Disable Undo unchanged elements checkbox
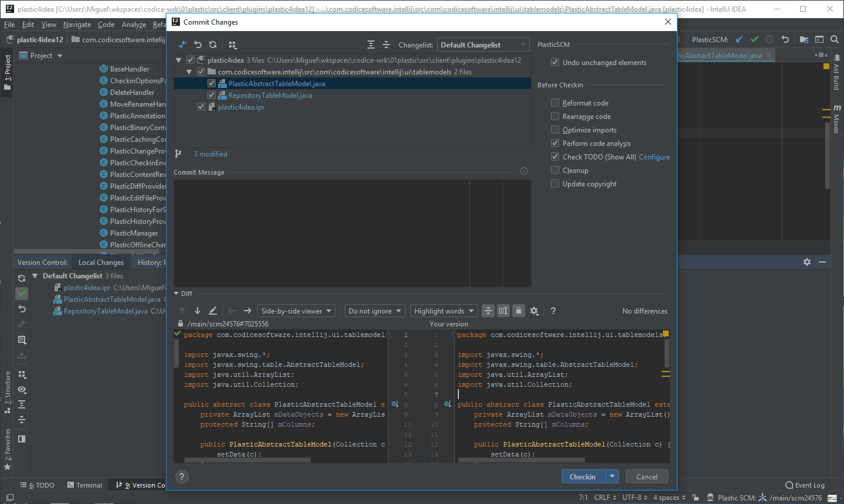844x504 pixels. click(555, 62)
